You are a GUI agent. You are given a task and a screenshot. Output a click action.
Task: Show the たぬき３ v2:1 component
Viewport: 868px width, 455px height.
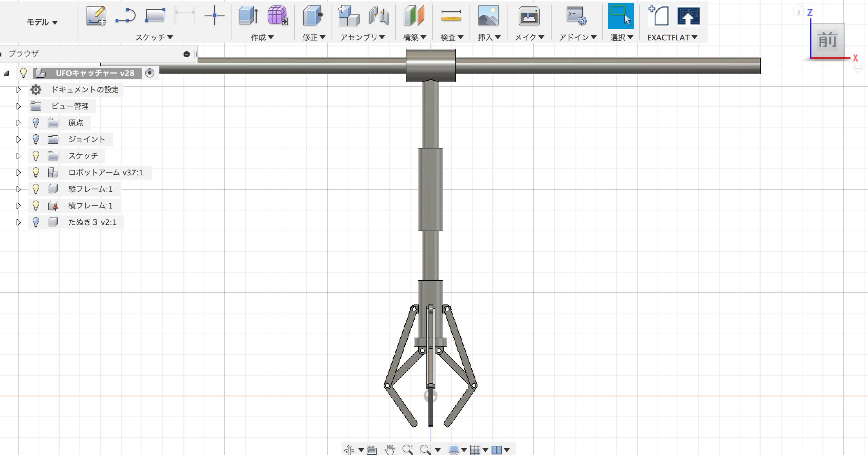[x=36, y=222]
